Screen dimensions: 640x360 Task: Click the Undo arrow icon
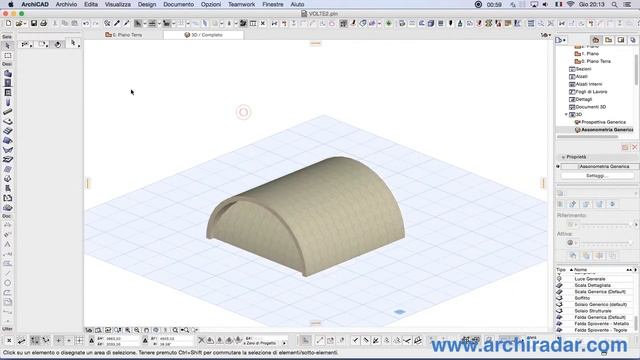pos(86,24)
